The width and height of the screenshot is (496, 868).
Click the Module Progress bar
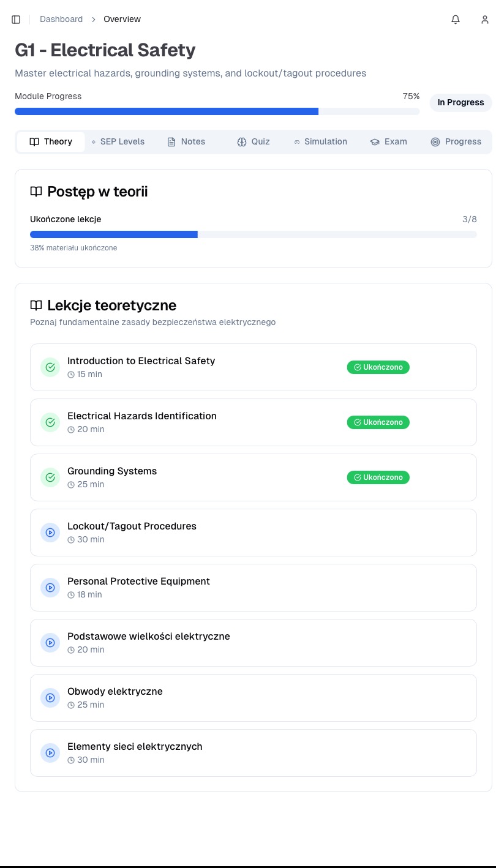pos(217,111)
